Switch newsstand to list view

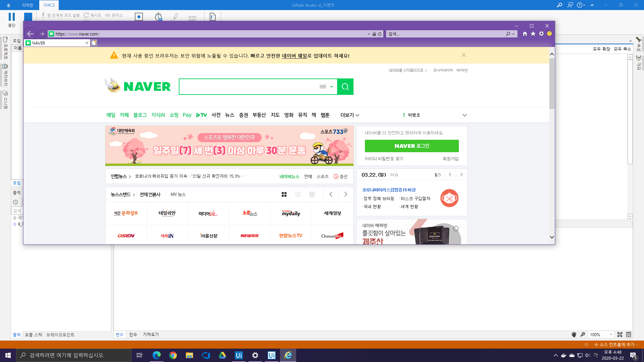(298, 194)
